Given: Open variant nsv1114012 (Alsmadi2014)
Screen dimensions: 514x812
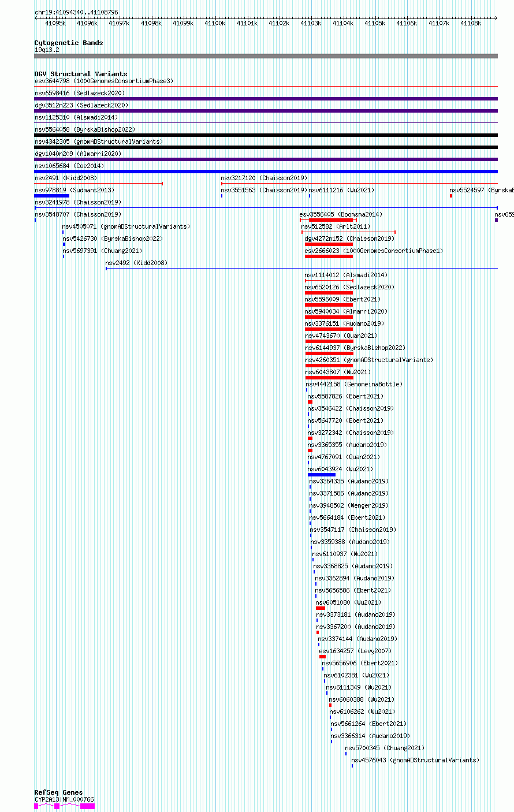Looking at the screenshot, I should click(x=346, y=275).
